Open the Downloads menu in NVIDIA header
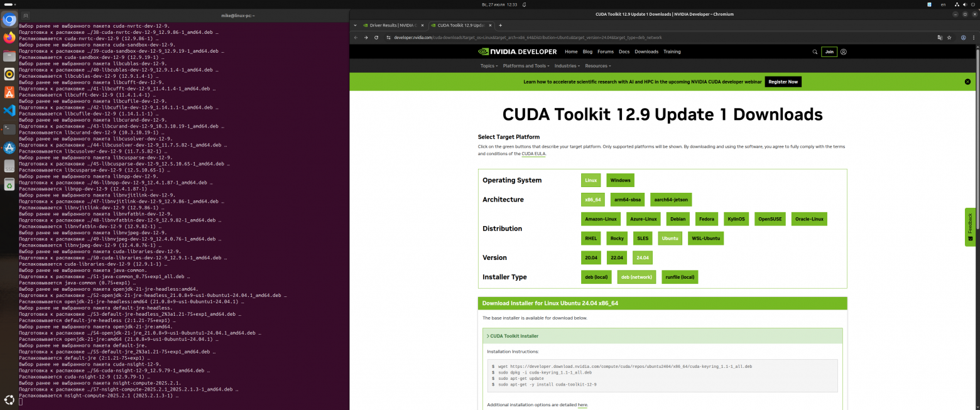The image size is (980, 410). click(x=646, y=52)
